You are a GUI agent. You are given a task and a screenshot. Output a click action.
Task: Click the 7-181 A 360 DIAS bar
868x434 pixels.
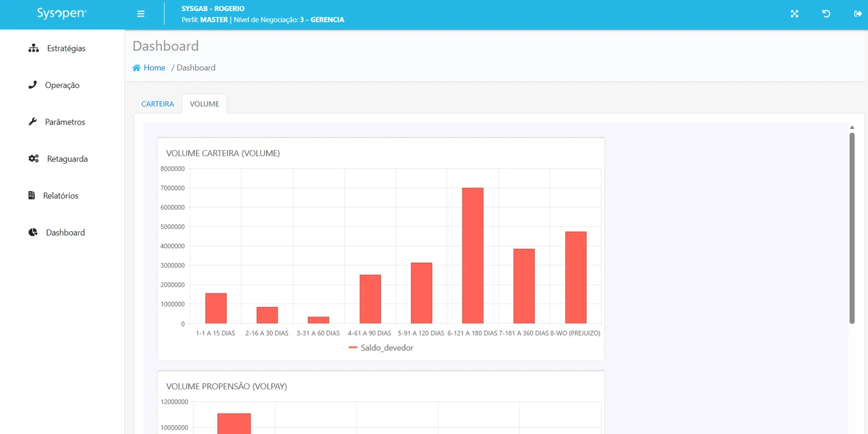coord(525,286)
